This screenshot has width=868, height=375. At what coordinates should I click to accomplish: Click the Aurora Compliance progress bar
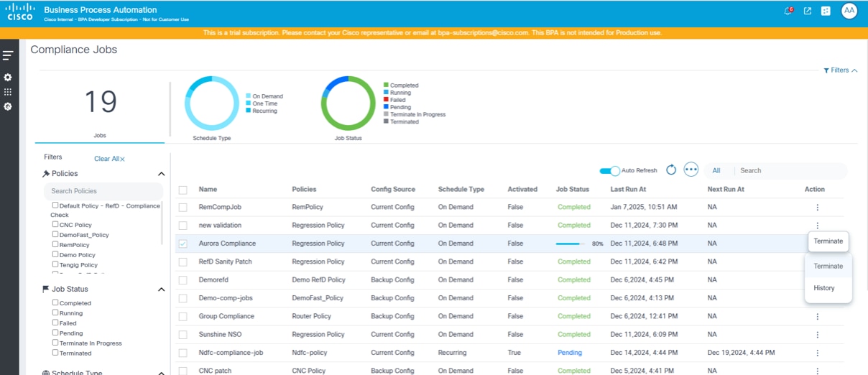[x=571, y=244]
